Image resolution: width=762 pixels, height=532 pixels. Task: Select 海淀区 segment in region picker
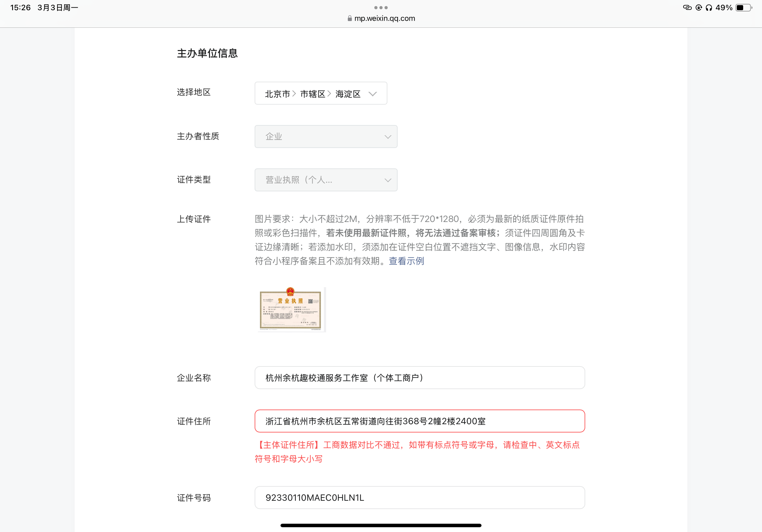point(347,94)
